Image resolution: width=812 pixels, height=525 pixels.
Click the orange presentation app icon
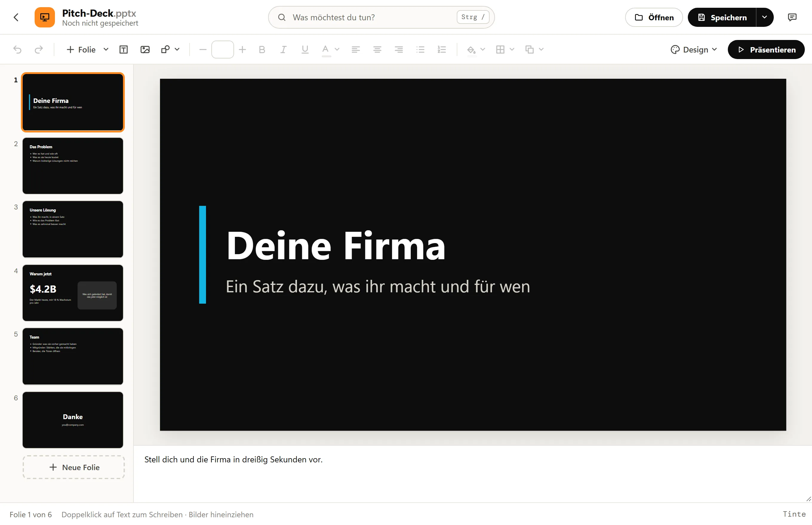[x=45, y=17]
